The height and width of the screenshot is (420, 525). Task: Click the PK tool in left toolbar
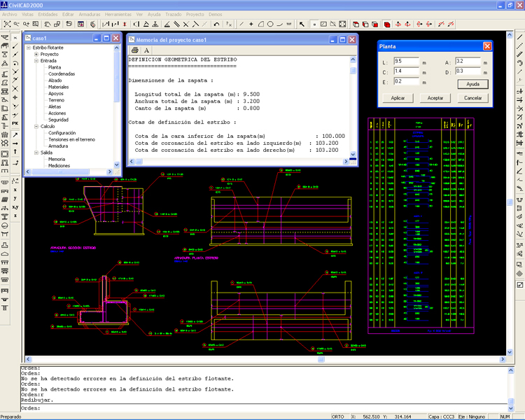coord(15,124)
